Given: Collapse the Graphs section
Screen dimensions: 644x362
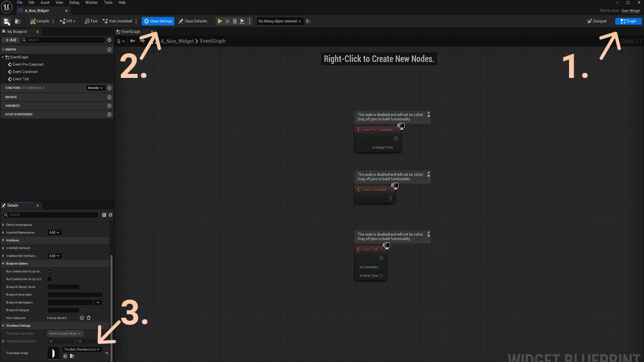Looking at the screenshot, I should 3,50.
